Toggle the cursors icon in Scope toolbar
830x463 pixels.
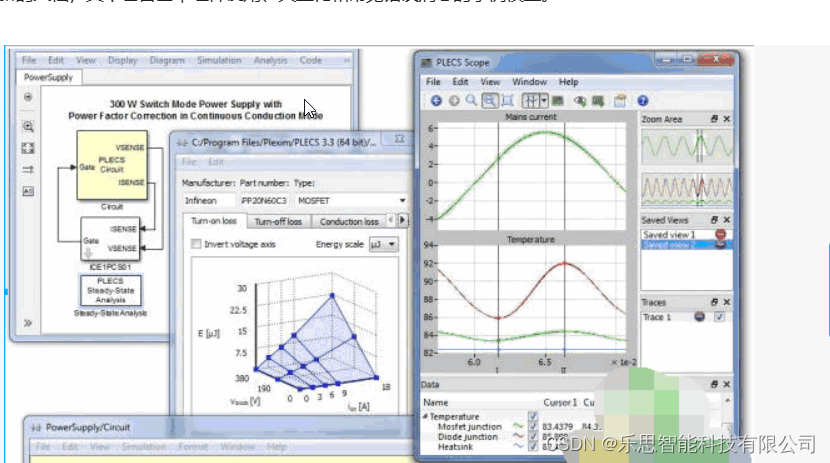coord(530,101)
